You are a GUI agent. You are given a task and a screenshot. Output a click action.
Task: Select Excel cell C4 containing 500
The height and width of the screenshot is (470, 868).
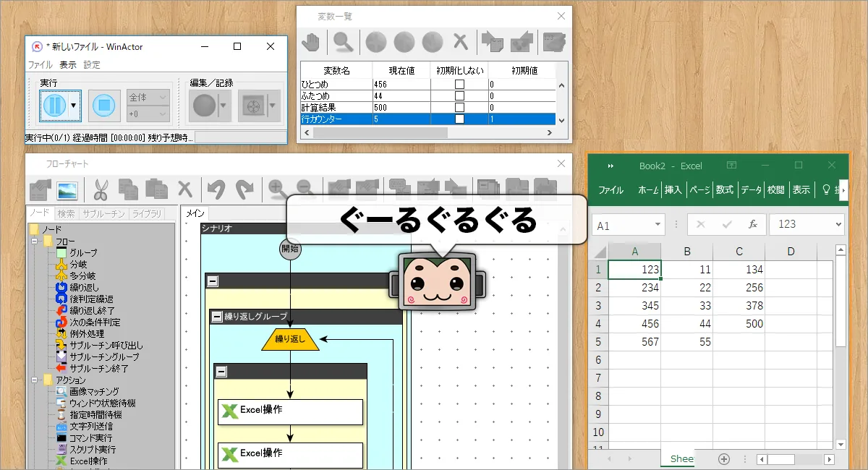tap(739, 324)
